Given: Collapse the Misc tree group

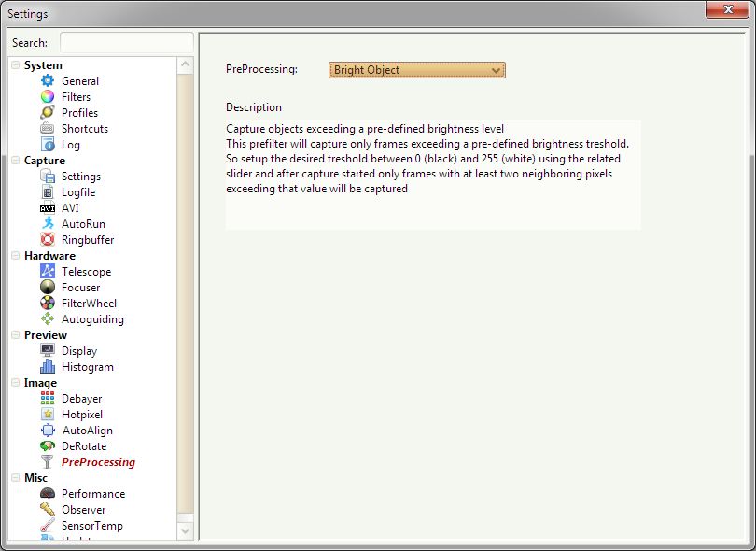Looking at the screenshot, I should click(x=16, y=477).
